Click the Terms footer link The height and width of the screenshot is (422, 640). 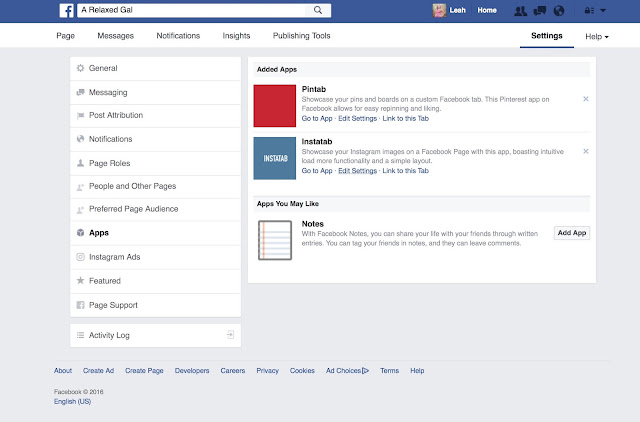click(x=389, y=371)
